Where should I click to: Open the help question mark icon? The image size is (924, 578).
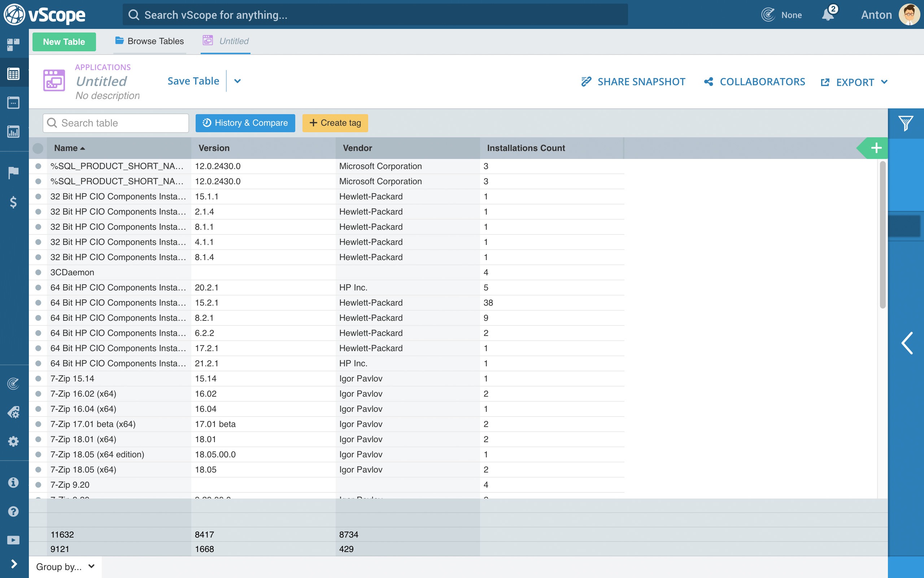pyautogui.click(x=13, y=512)
